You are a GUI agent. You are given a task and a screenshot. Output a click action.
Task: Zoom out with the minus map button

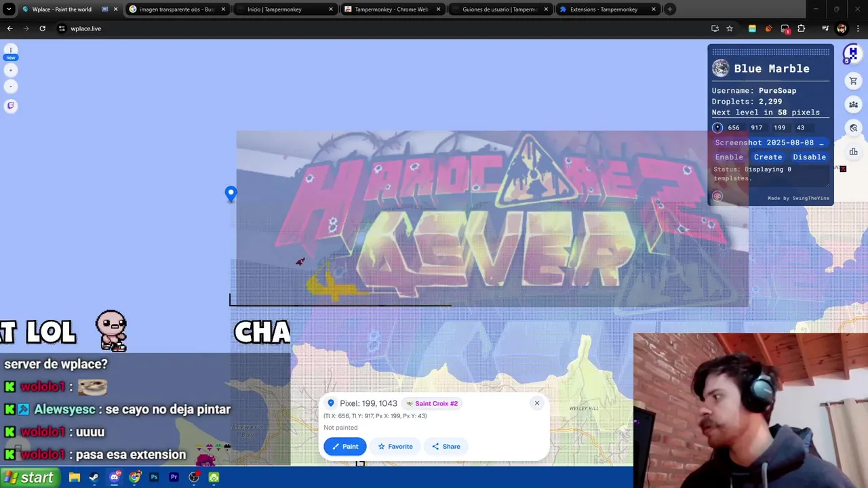pos(11,86)
